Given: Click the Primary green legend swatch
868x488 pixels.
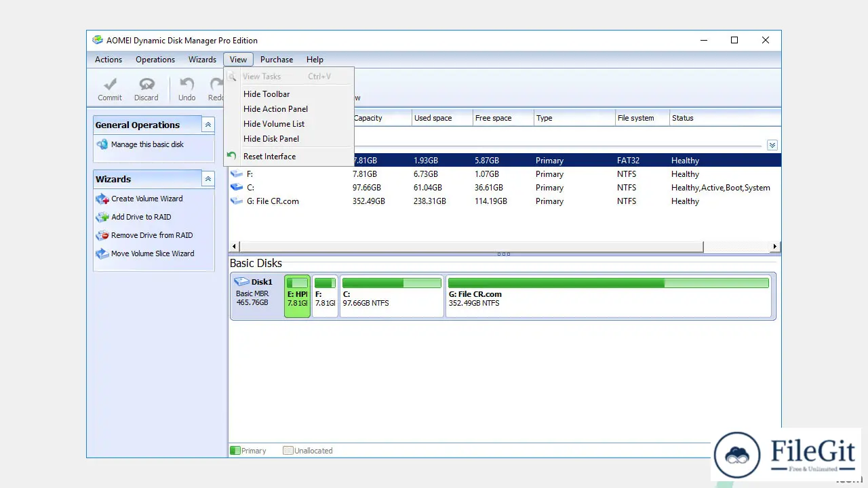Looking at the screenshot, I should click(x=235, y=450).
